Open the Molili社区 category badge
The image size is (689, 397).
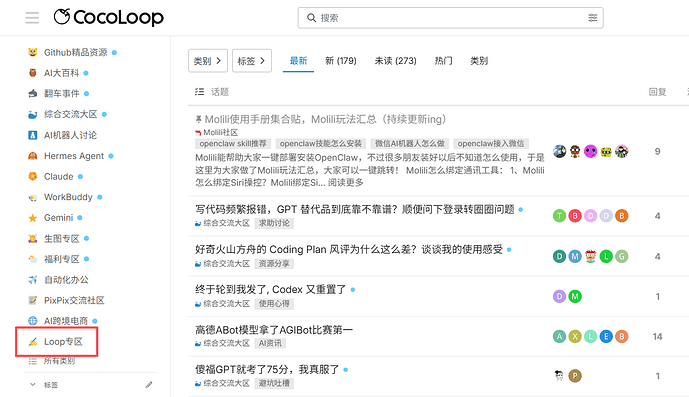click(217, 132)
